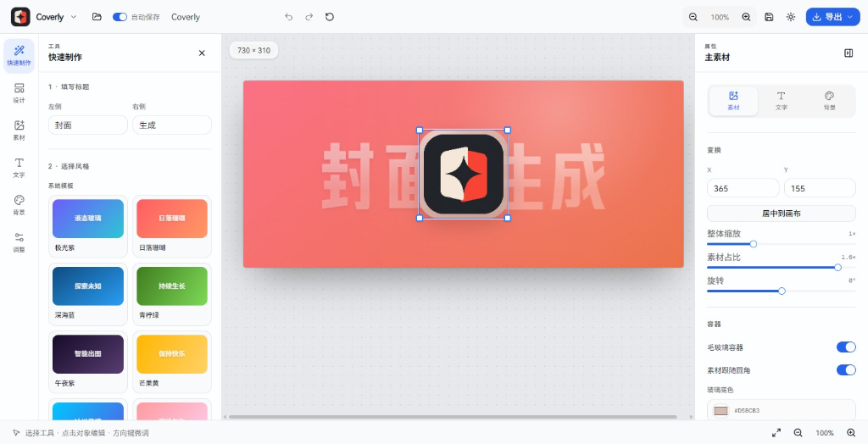The image size is (868, 444).
Task: Open 素材 panel in left sidebar
Action: coord(19,130)
